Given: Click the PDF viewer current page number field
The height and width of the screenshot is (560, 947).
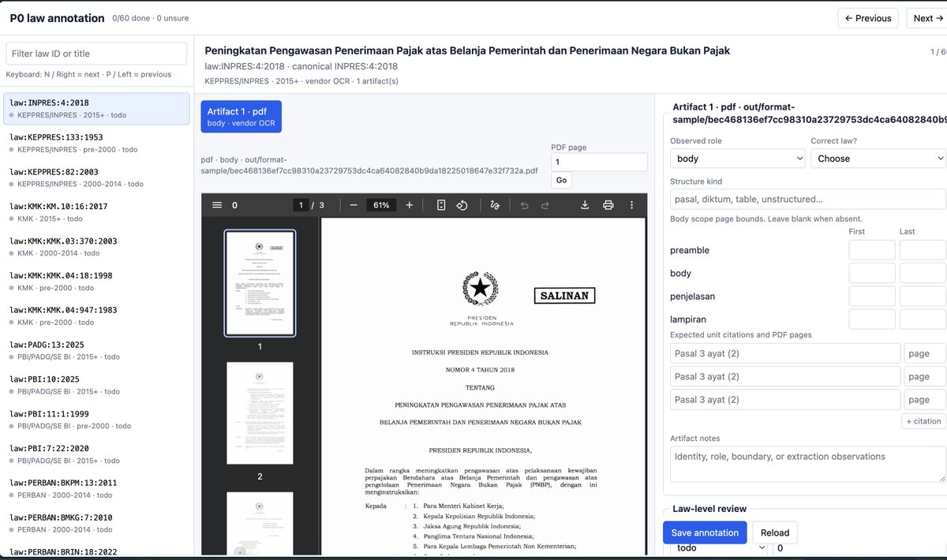Looking at the screenshot, I should [x=301, y=205].
